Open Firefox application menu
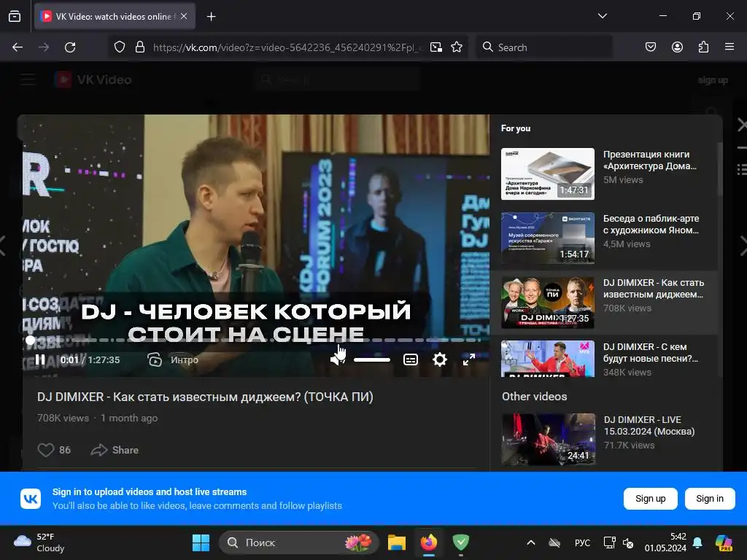 pyautogui.click(x=729, y=47)
